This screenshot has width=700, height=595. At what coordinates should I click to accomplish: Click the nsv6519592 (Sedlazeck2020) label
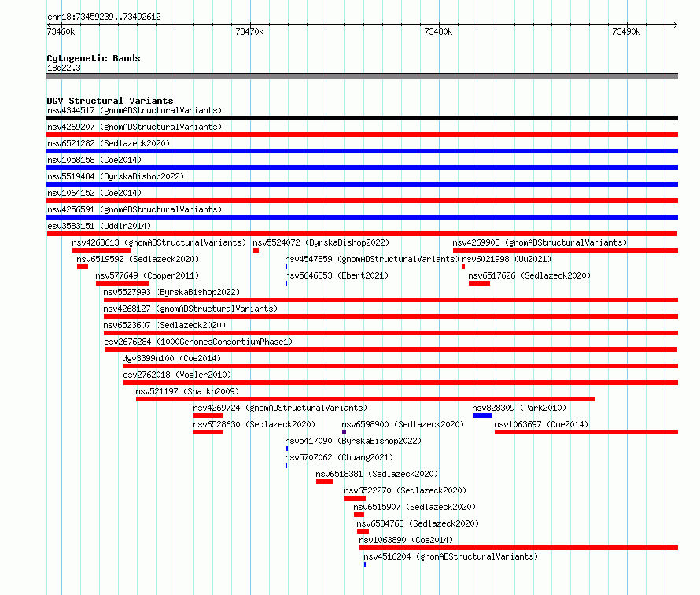[138, 259]
